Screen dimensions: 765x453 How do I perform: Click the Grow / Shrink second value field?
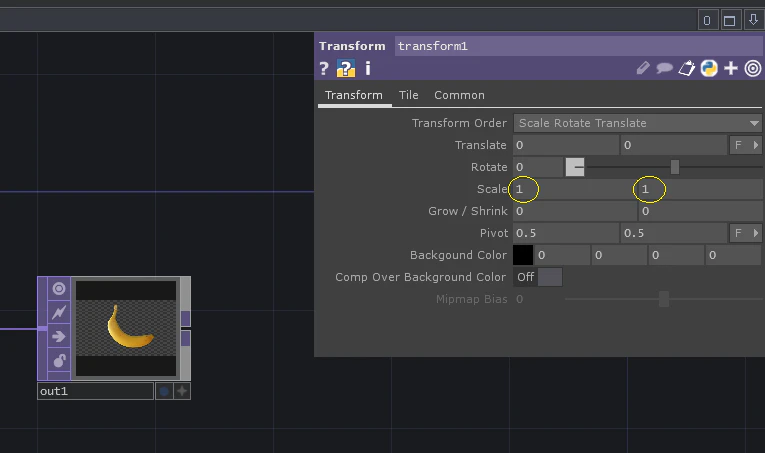click(701, 211)
